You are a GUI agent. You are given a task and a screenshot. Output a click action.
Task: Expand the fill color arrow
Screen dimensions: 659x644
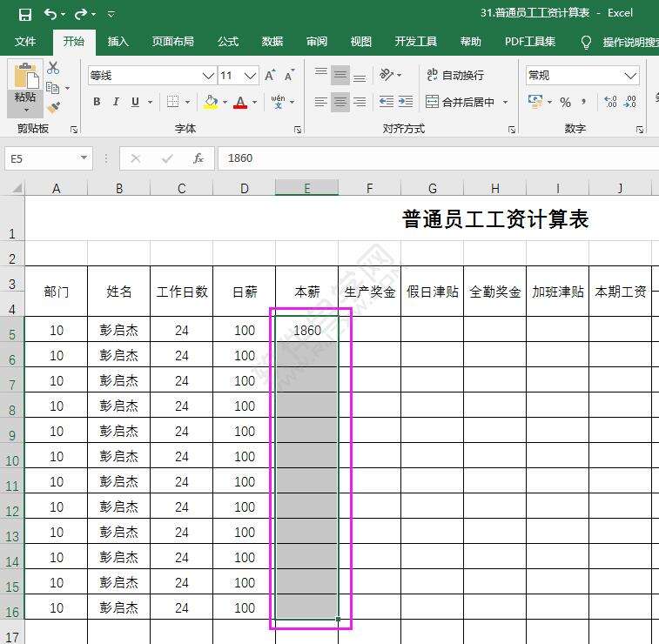click(x=225, y=102)
